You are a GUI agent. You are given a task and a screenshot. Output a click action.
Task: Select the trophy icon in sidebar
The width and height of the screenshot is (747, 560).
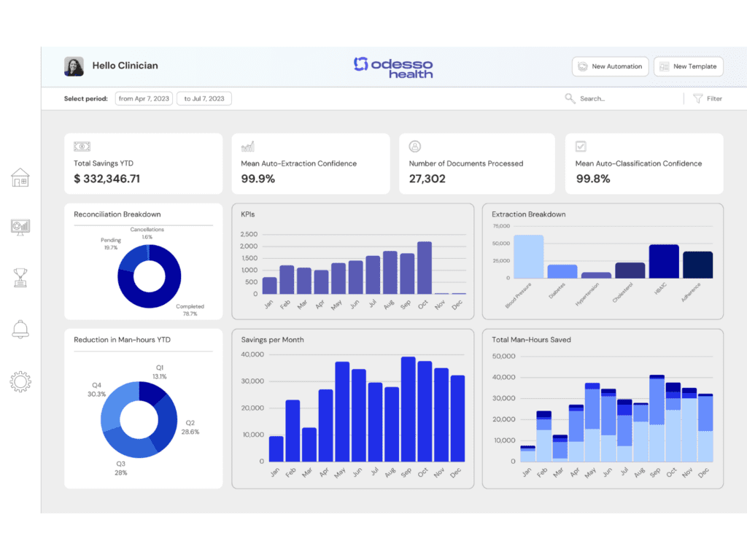(x=20, y=278)
